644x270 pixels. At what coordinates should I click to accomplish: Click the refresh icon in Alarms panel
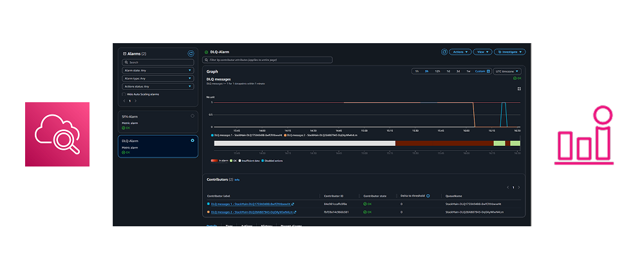click(191, 54)
